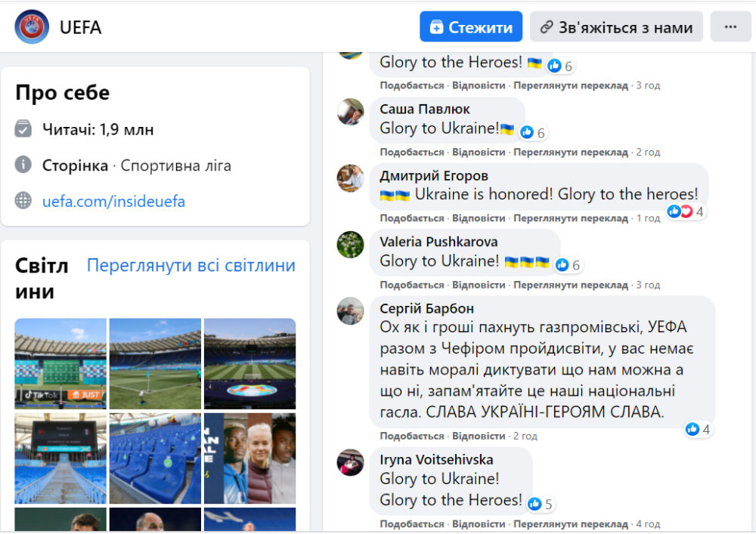
Task: Click Valeria Pushkarova's profile avatar
Action: pyautogui.click(x=350, y=245)
